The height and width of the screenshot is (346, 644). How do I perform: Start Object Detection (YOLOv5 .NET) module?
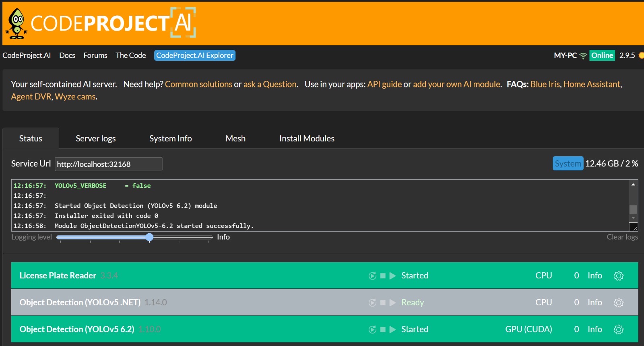(x=392, y=302)
